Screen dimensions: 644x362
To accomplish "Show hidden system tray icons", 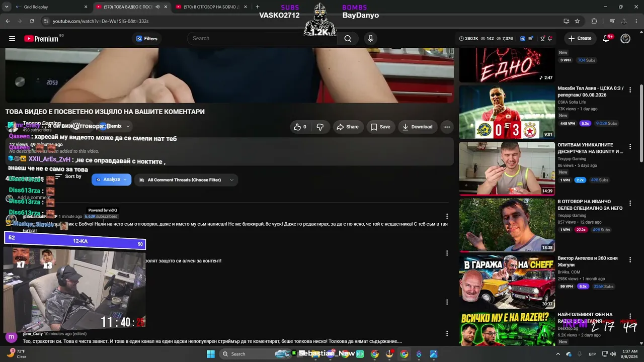I will coord(558,354).
